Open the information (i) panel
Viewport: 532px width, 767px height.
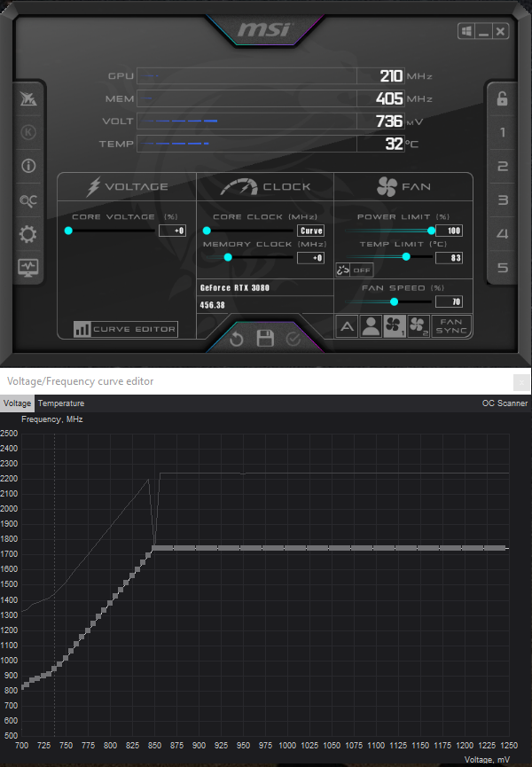pos(28,166)
